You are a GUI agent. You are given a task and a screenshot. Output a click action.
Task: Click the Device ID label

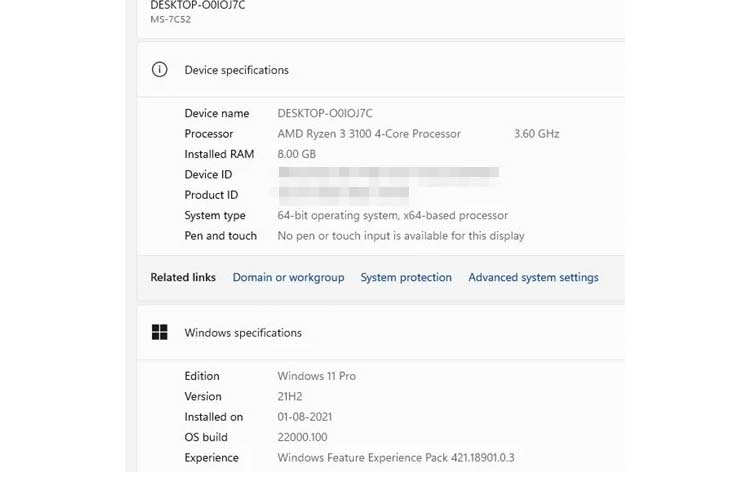tap(208, 175)
